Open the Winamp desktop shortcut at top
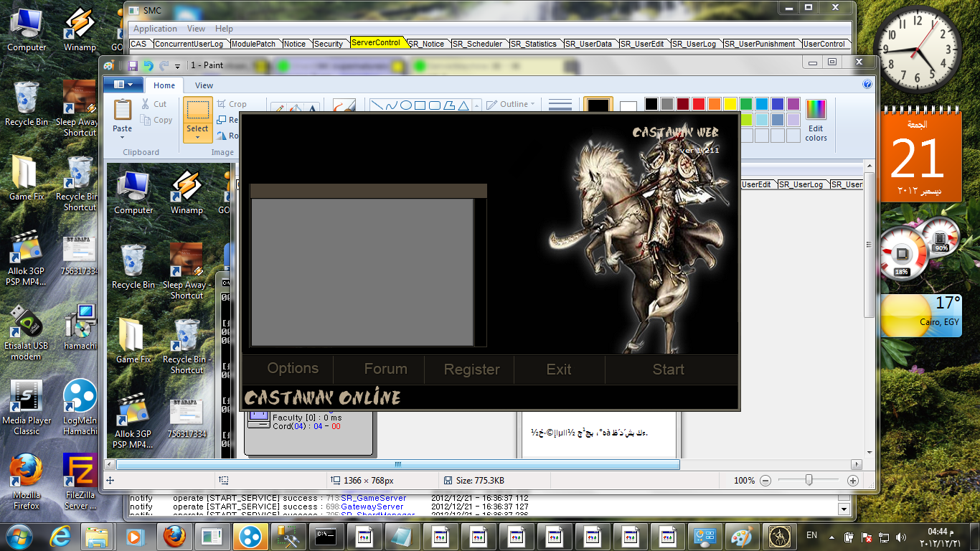Screen dimensions: 980x551 [x=80, y=30]
